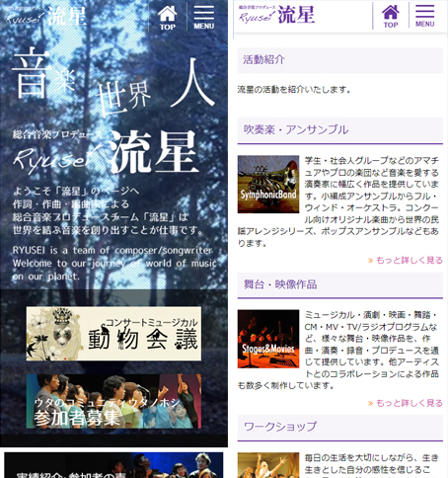Tap the white TOP home icon on left screen
448x478 pixels.
[167, 18]
